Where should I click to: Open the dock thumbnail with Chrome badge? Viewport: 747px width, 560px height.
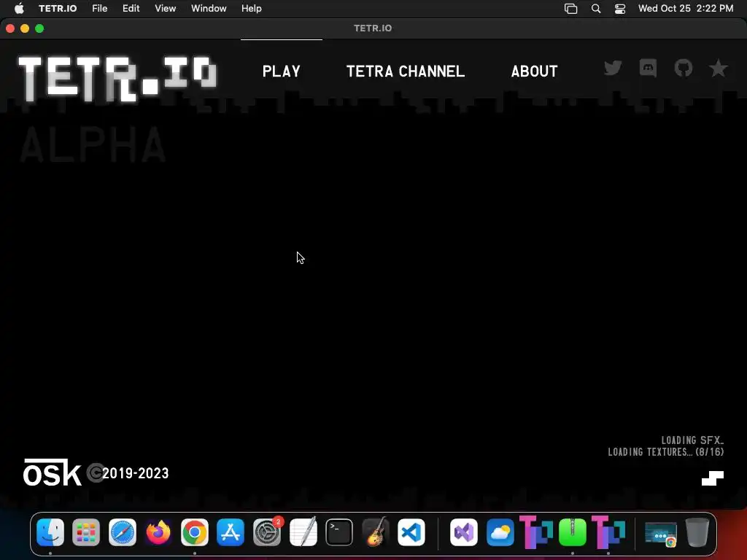(661, 533)
